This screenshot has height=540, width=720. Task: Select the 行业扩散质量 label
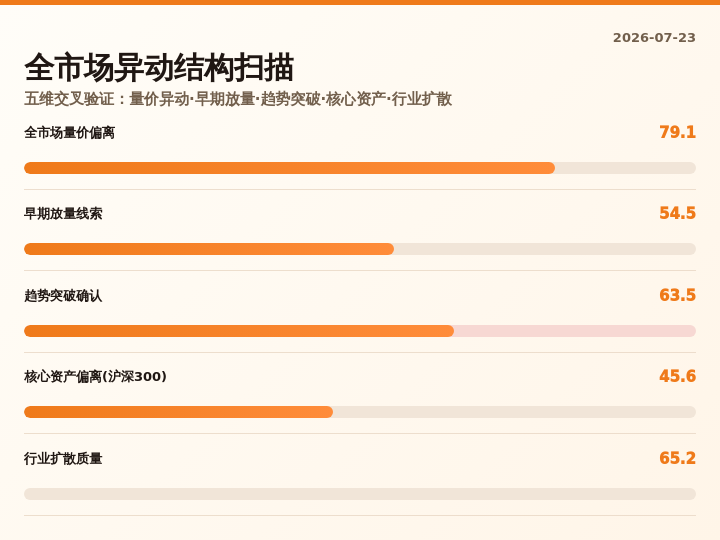click(x=63, y=458)
